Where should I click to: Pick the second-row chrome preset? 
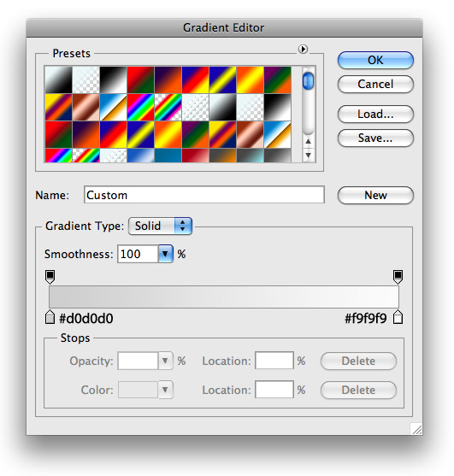tap(113, 107)
